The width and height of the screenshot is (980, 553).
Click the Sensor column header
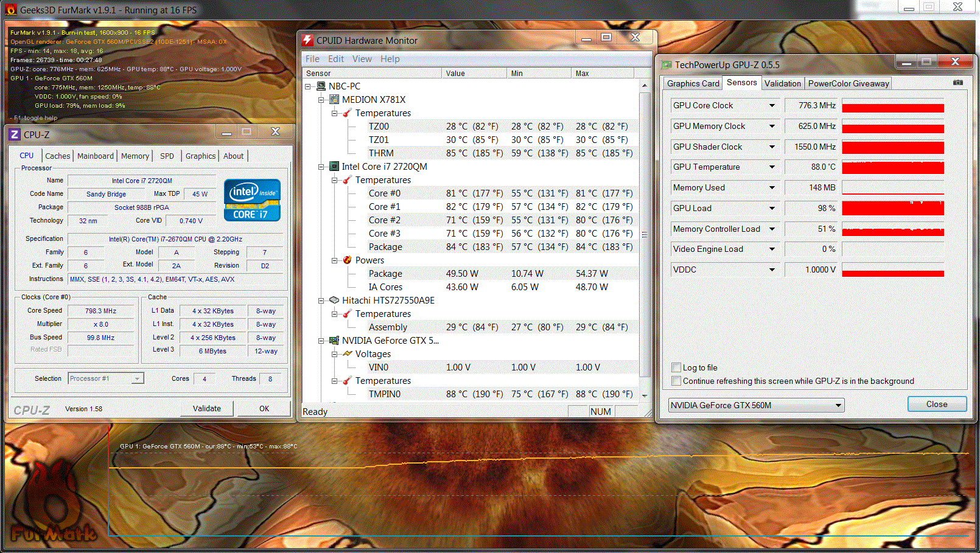pos(372,74)
